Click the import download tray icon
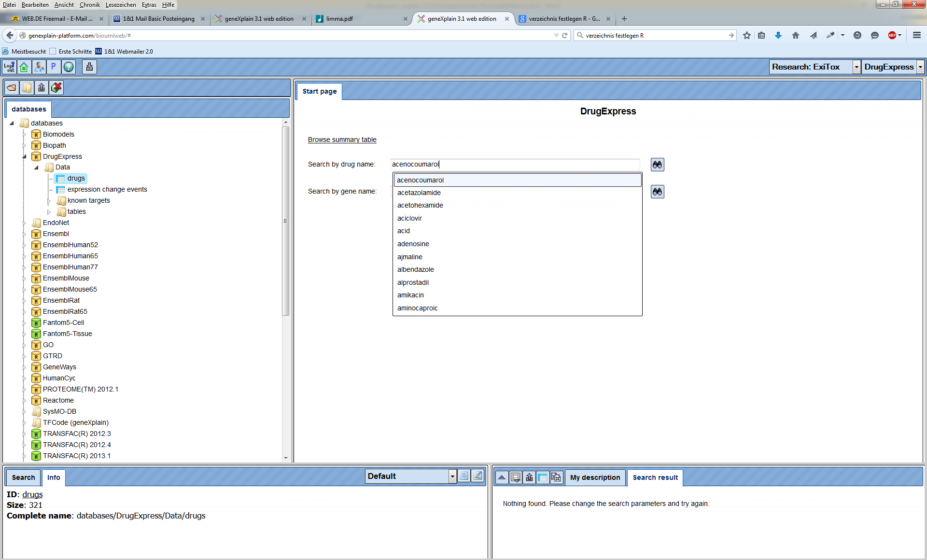 point(89,67)
